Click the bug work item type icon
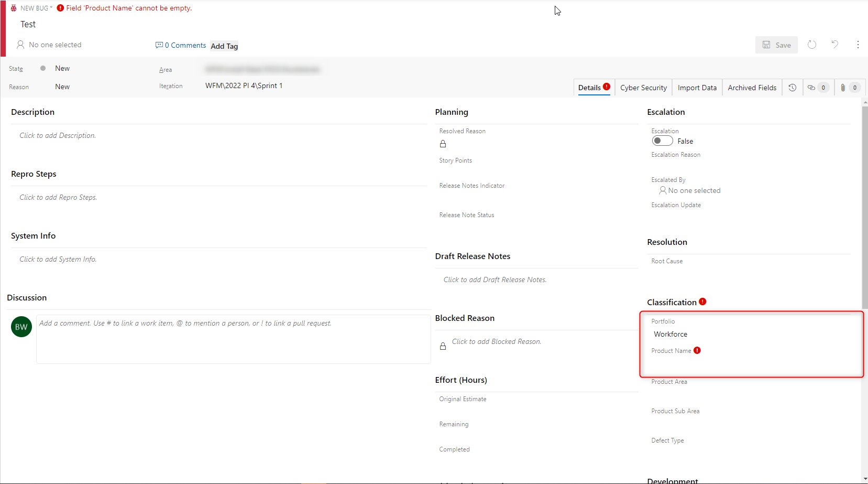 coord(13,8)
